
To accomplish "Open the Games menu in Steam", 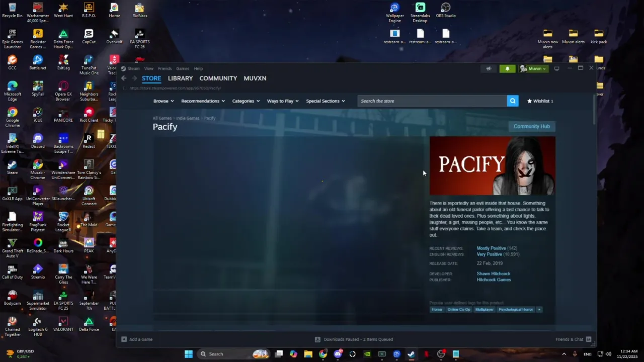I will click(x=183, y=68).
